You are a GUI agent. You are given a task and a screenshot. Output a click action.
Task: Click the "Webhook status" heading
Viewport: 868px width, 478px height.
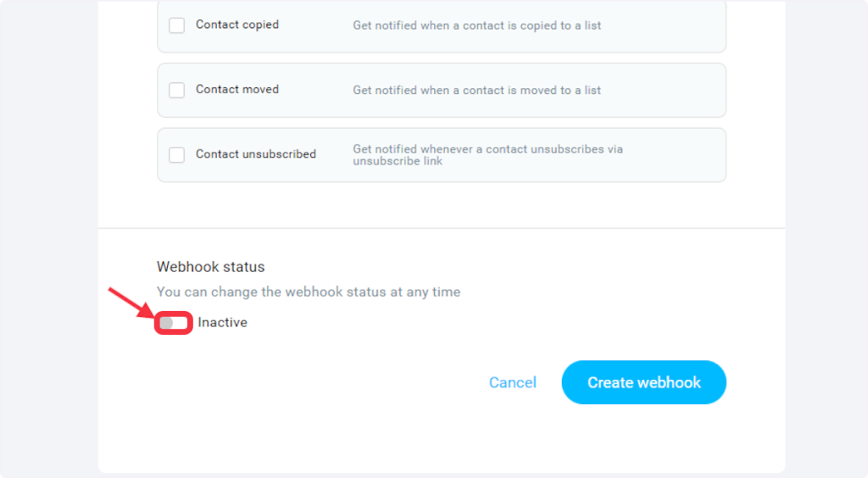coord(211,267)
